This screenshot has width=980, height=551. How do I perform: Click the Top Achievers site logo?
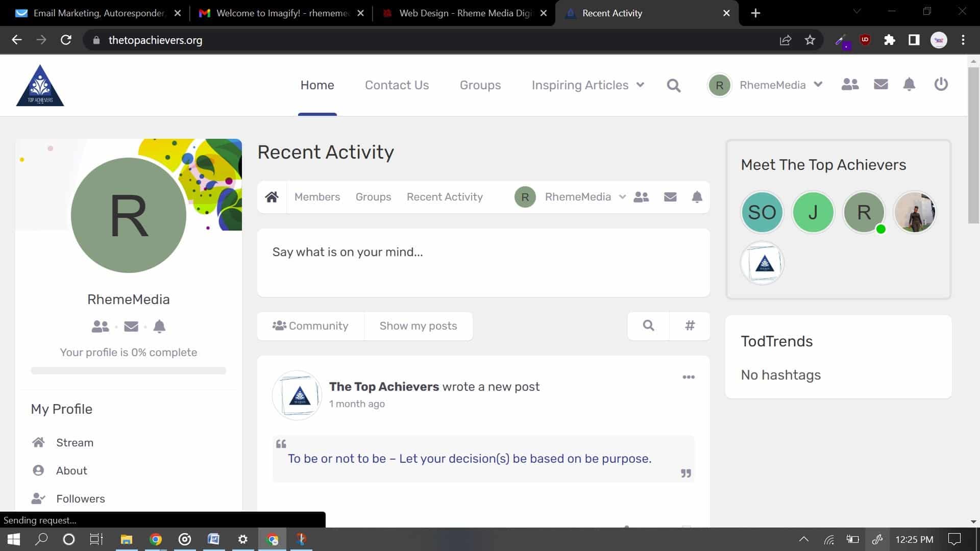pos(40,85)
